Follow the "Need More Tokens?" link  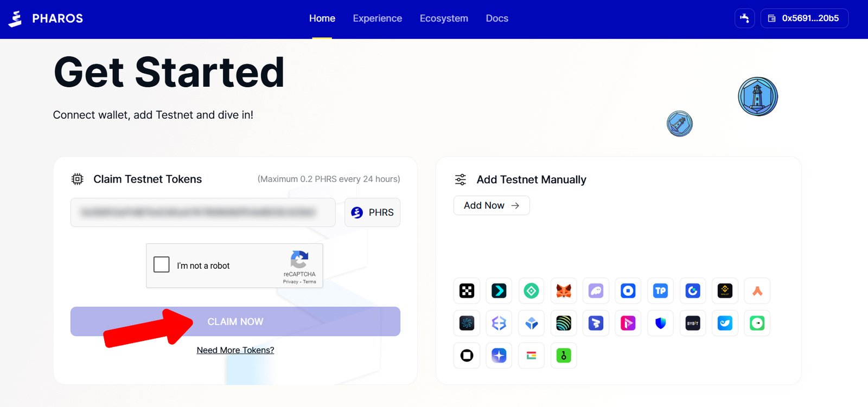235,350
